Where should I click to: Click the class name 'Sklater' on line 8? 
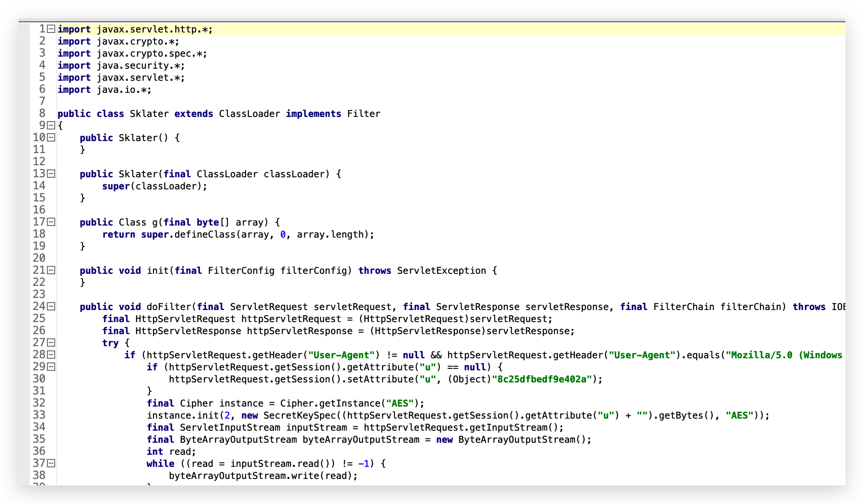click(149, 114)
